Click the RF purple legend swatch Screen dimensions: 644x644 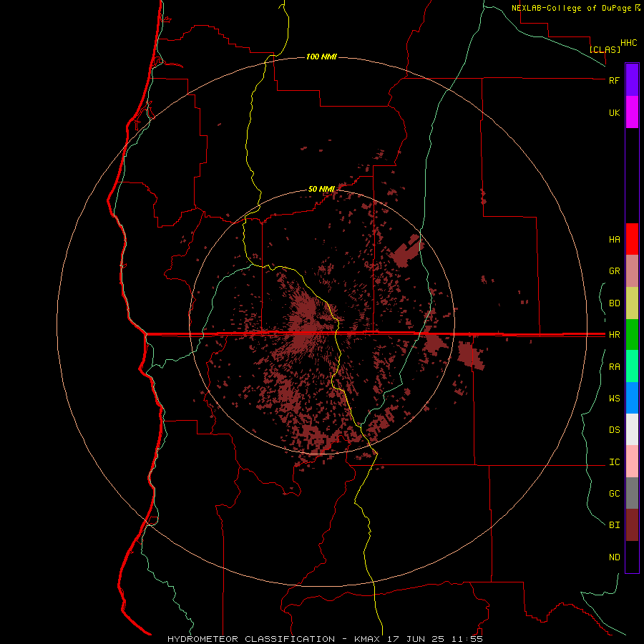click(x=632, y=80)
